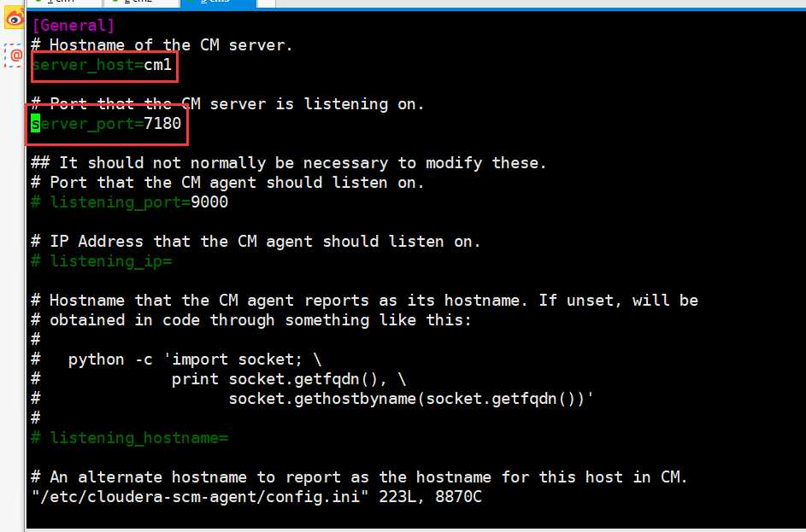Click the 'Port that the CM server is listening on' comment
The height and width of the screenshot is (532, 806).
coord(227,104)
